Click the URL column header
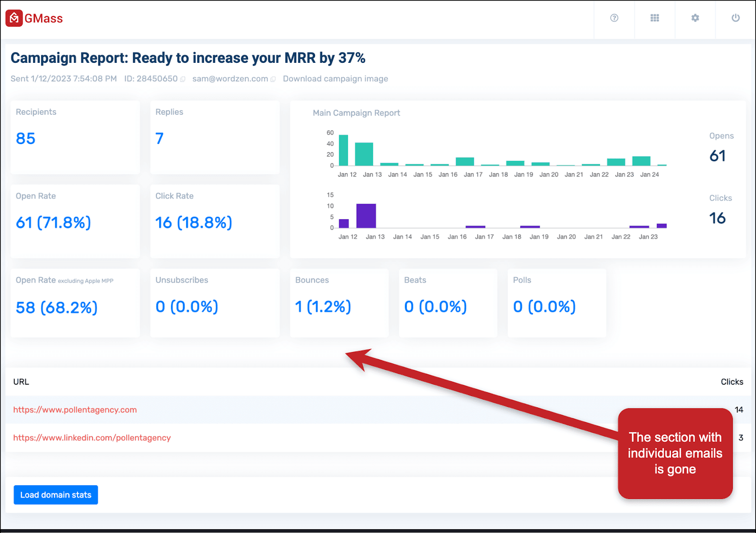The image size is (756, 533). tap(21, 382)
